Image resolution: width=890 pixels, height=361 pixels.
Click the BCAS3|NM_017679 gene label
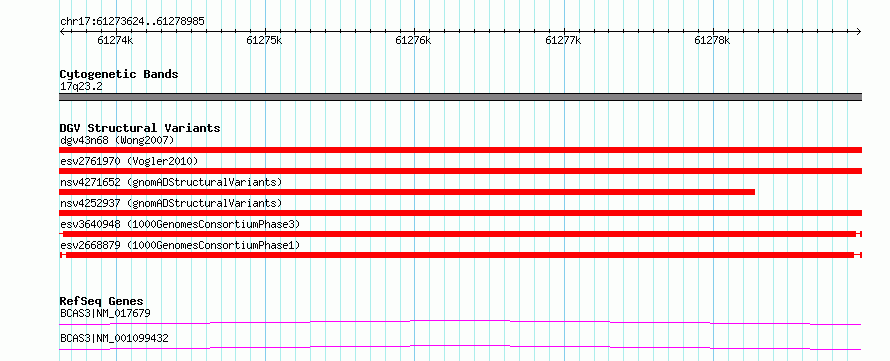[x=105, y=313]
